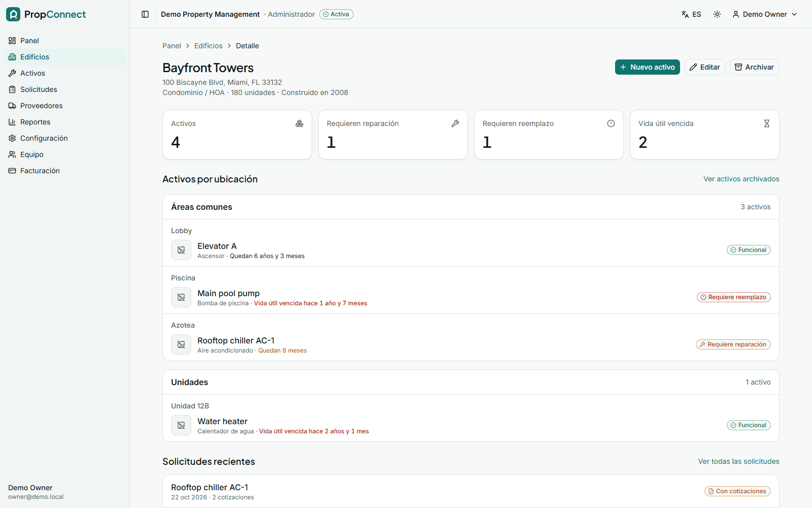Click the Activos card cubes icon
Image resolution: width=812 pixels, height=508 pixels.
(299, 123)
